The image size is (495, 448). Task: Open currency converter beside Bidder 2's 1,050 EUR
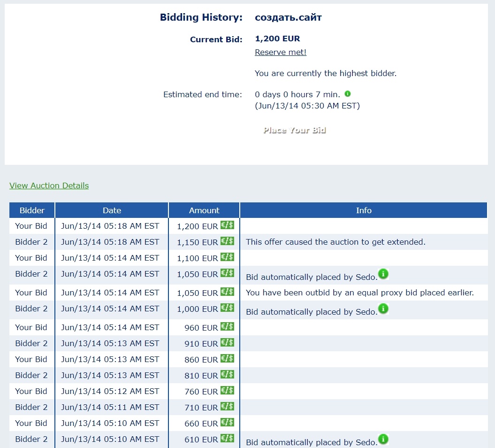click(x=227, y=273)
